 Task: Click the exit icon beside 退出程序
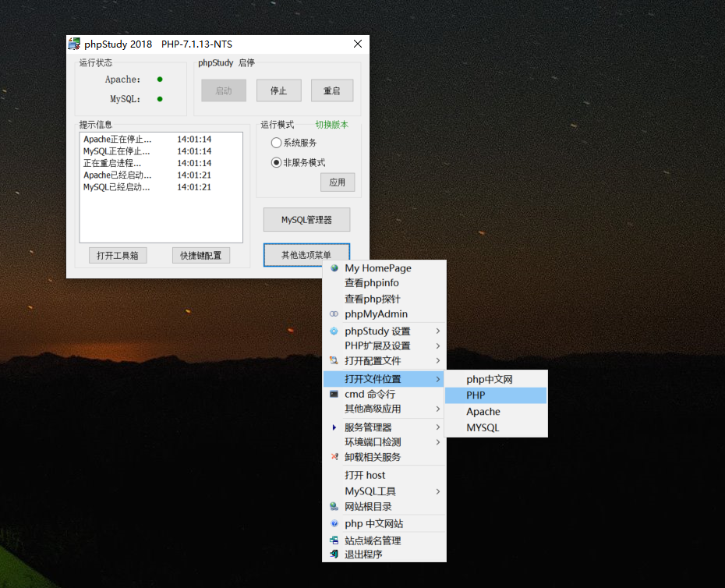click(334, 554)
